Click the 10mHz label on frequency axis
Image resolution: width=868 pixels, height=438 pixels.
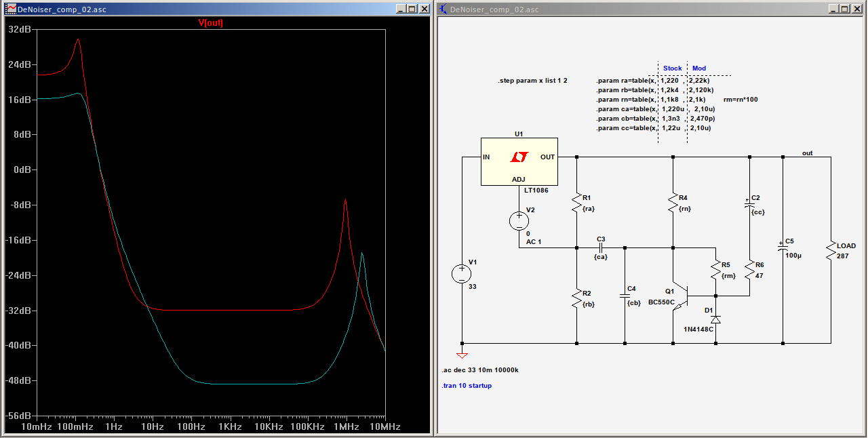click(x=36, y=427)
